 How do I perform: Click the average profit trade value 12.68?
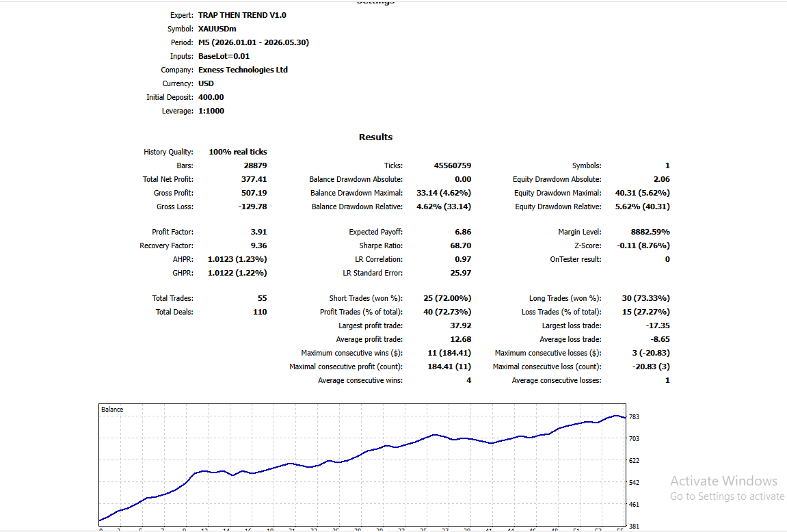(x=461, y=339)
